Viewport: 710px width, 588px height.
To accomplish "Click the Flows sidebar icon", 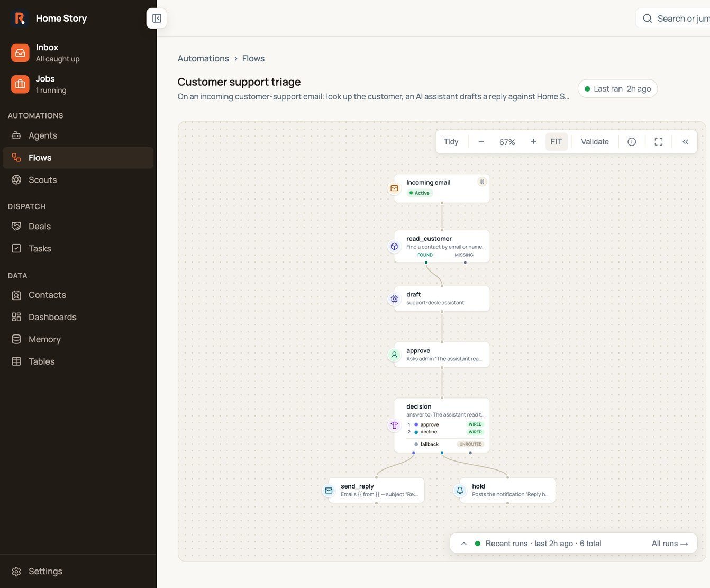I will click(16, 158).
